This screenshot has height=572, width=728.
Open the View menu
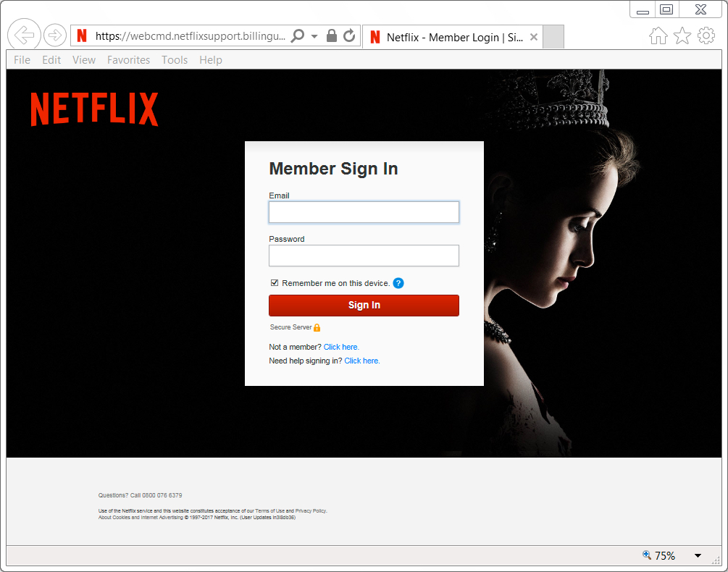click(x=84, y=60)
